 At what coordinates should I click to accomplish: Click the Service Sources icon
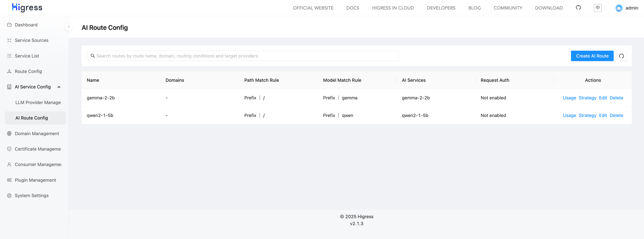pos(9,40)
